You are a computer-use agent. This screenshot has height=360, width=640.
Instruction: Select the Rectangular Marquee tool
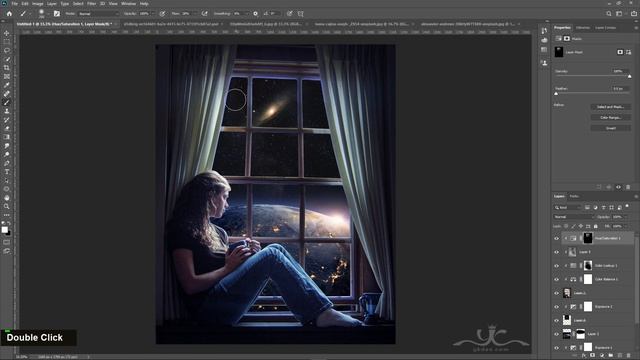[7, 42]
